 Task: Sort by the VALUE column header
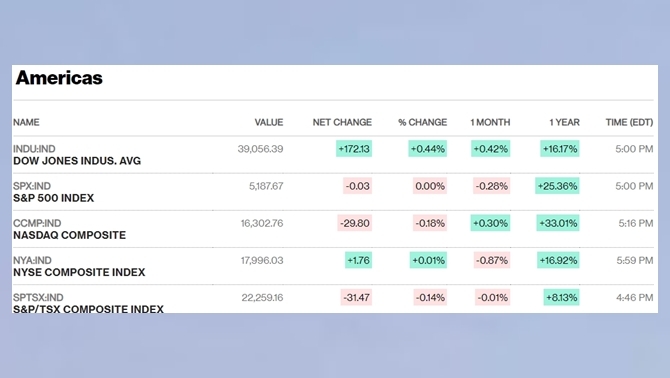coord(269,122)
